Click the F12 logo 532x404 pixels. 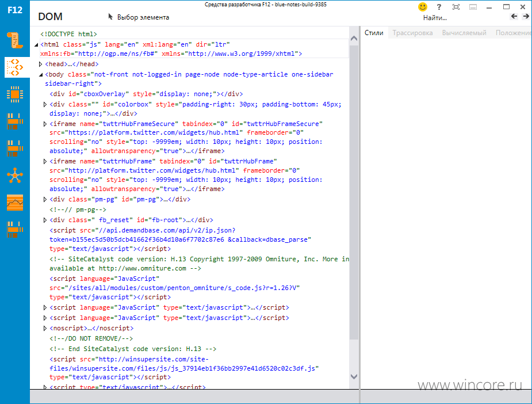coord(15,10)
